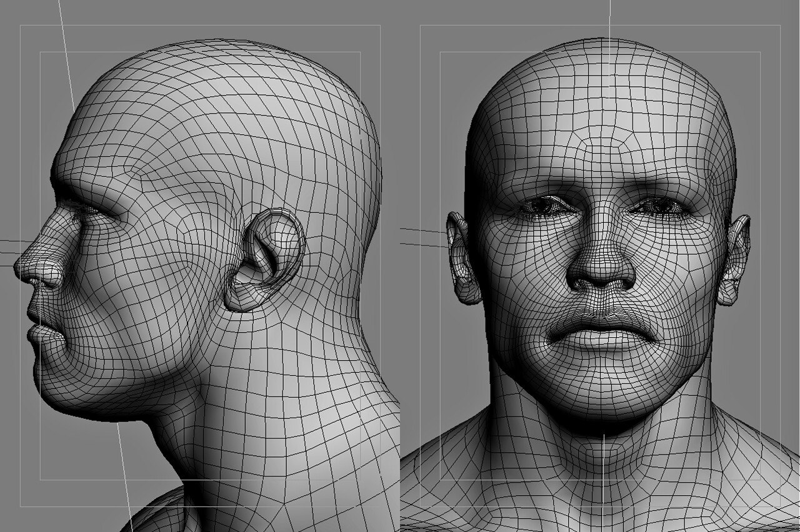Click the front-view head's eye on the left
The image size is (800, 532).
pos(541,207)
